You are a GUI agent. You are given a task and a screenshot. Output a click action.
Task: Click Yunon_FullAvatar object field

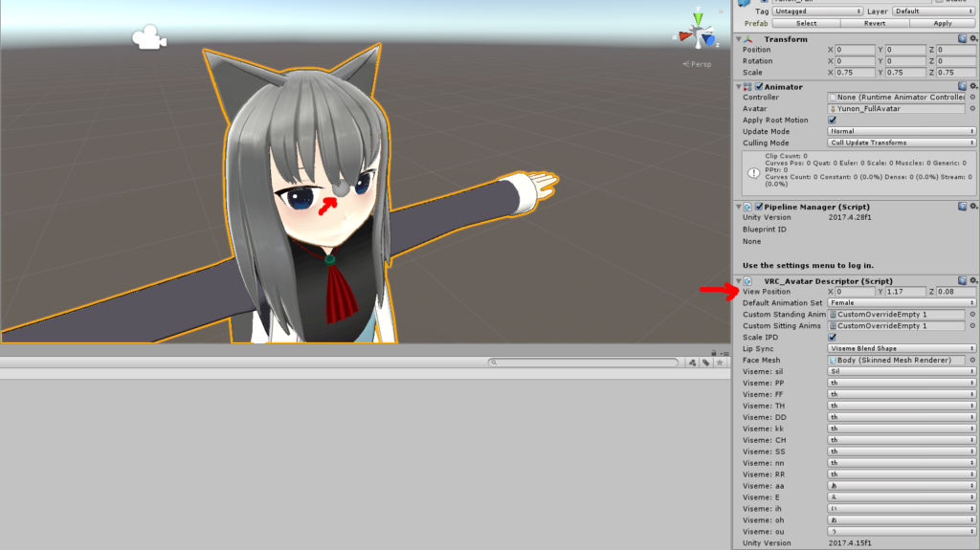click(x=896, y=109)
